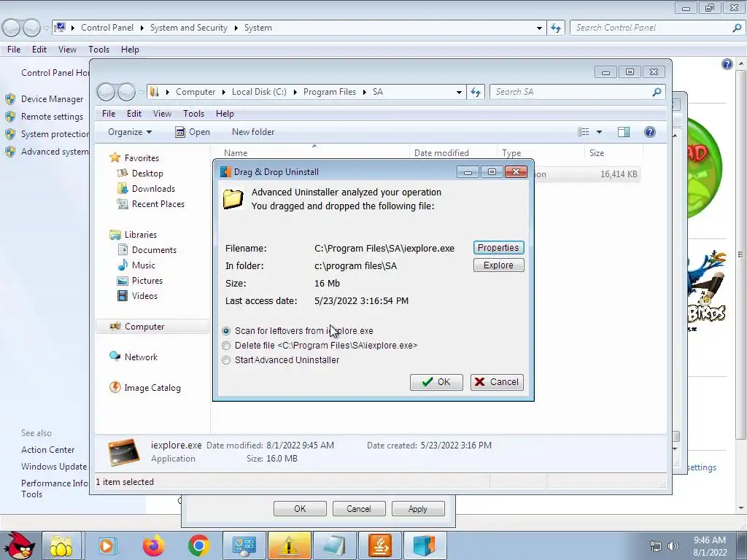The width and height of the screenshot is (747, 560).
Task: Click Apply in the background dialog
Action: click(418, 508)
